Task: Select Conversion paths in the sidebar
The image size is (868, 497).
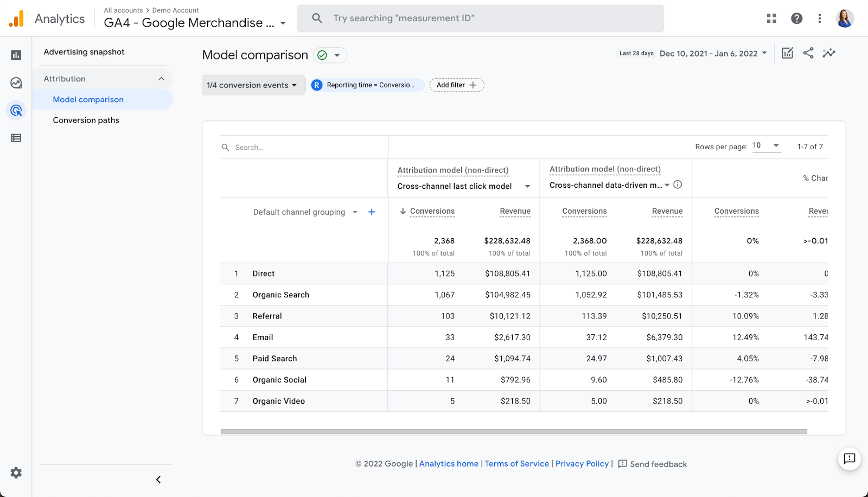Action: tap(86, 120)
